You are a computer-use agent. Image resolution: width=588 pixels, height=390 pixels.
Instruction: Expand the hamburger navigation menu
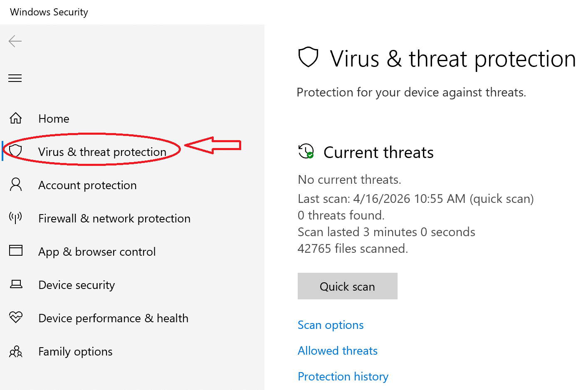tap(15, 78)
